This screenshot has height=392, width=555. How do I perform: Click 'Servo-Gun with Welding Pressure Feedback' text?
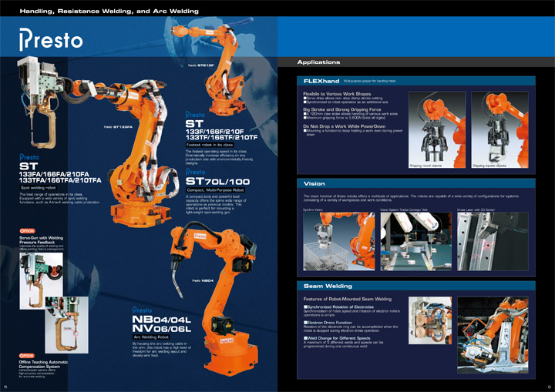(x=41, y=240)
